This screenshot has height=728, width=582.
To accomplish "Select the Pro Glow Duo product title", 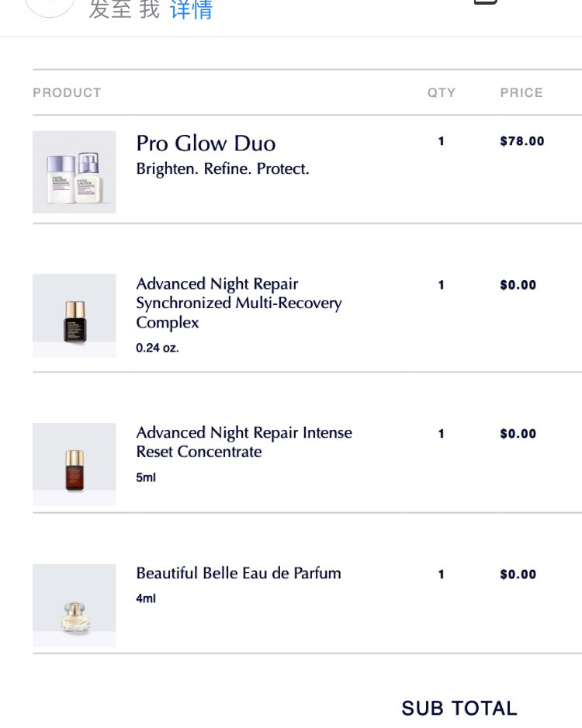I will (x=206, y=143).
